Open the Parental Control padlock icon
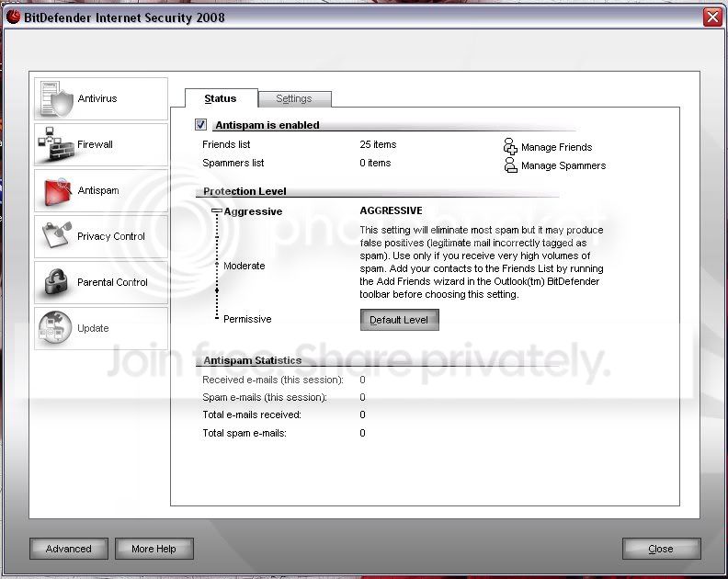728x579 pixels. tap(57, 282)
